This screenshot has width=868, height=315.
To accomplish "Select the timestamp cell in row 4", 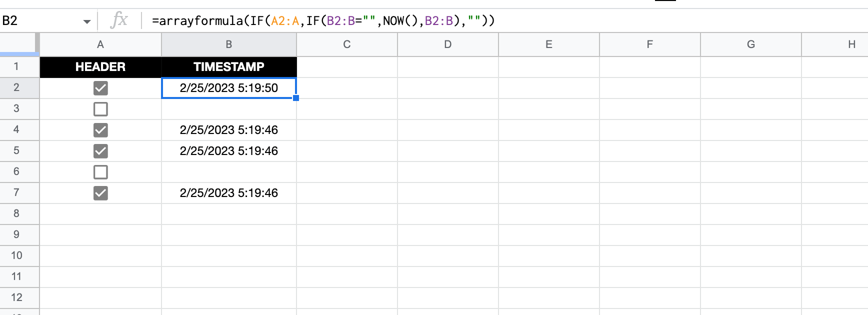I will pyautogui.click(x=229, y=130).
